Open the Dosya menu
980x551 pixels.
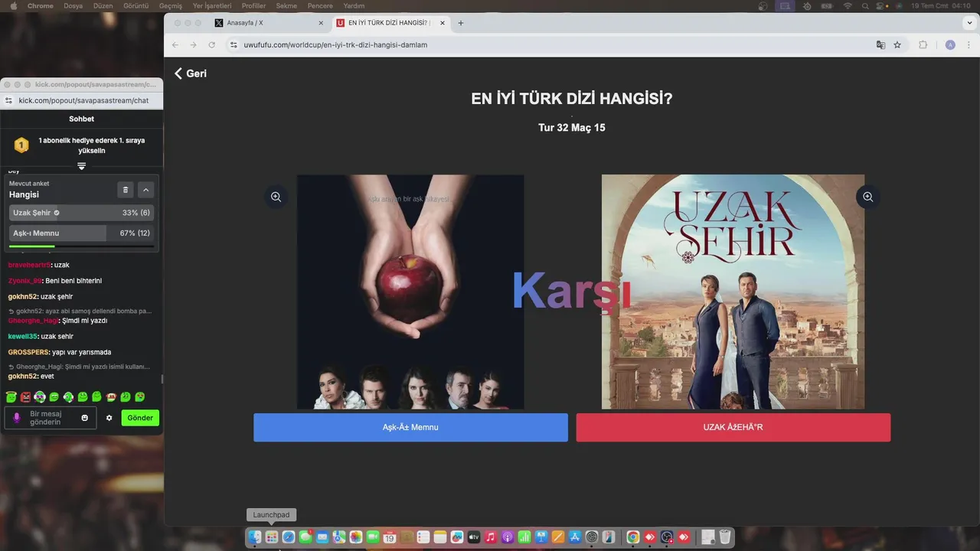[73, 5]
